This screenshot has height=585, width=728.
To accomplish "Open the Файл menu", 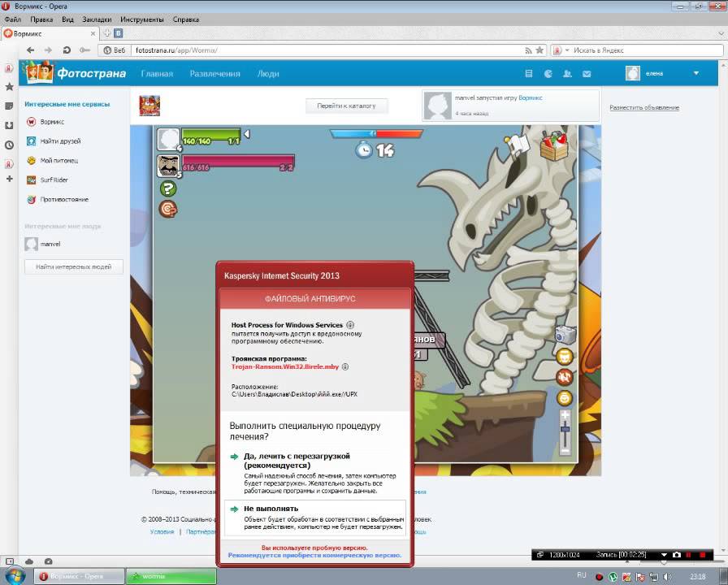I will (x=13, y=19).
